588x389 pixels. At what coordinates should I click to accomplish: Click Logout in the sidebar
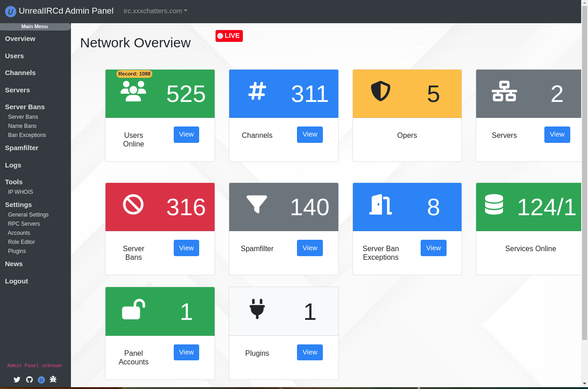16,281
